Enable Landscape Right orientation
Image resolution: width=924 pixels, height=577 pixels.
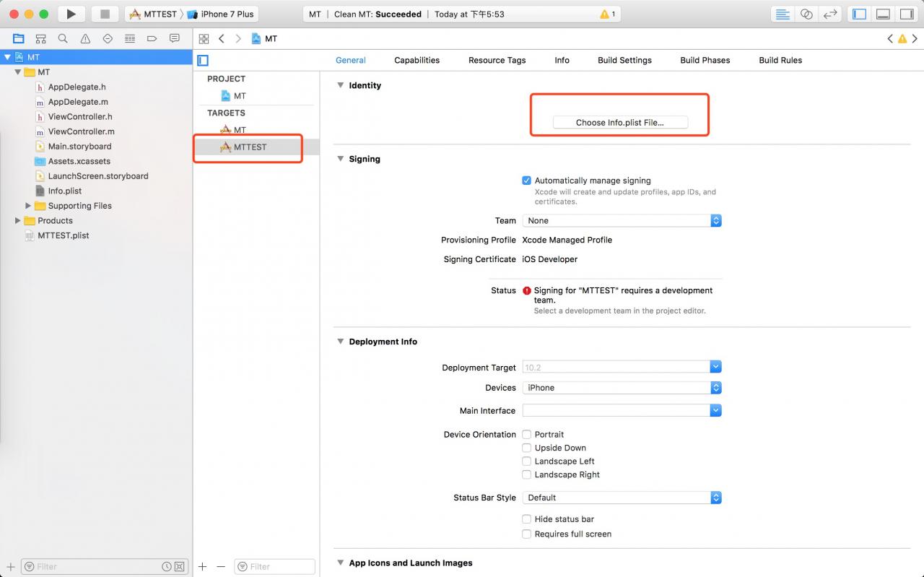527,474
